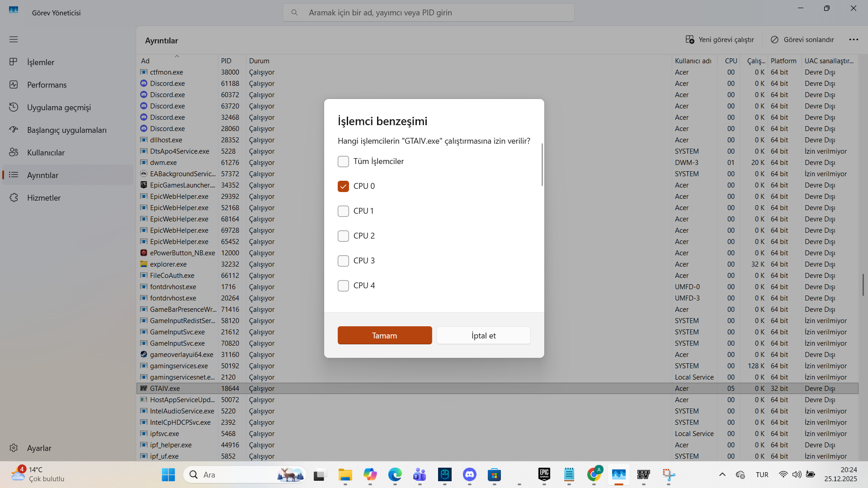This screenshot has width=868, height=488.
Task: Select the dwm.exe process row
Action: click(x=497, y=162)
